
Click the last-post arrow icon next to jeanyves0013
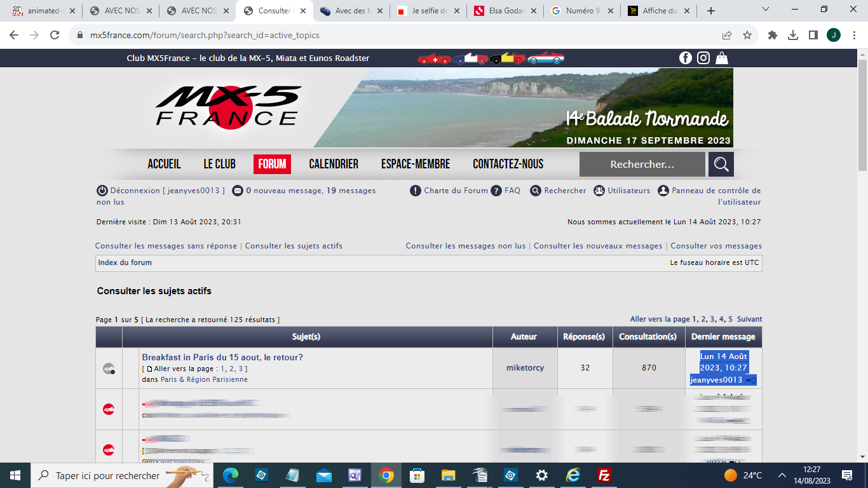coord(750,380)
